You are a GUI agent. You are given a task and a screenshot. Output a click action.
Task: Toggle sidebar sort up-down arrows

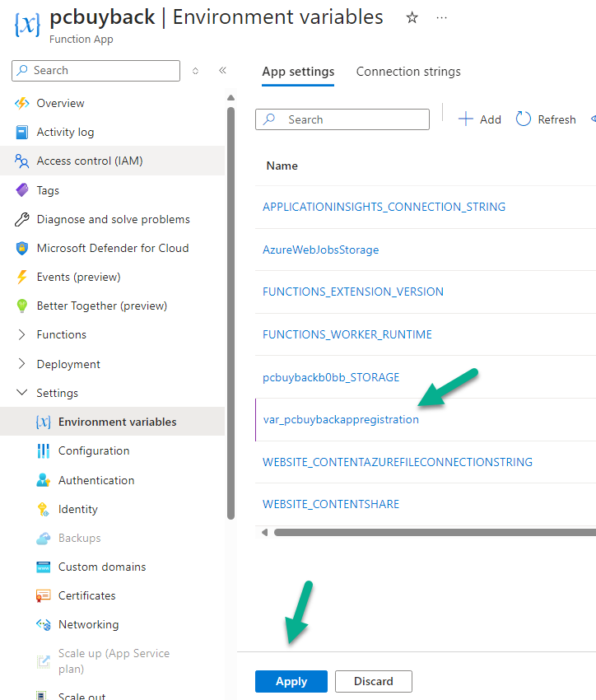tap(195, 71)
